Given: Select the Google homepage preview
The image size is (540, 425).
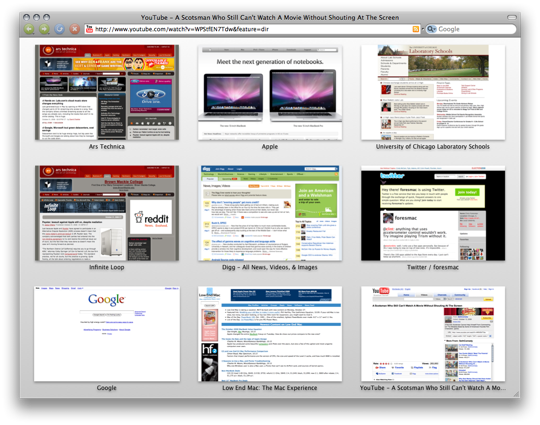Looking at the screenshot, I should [x=107, y=333].
